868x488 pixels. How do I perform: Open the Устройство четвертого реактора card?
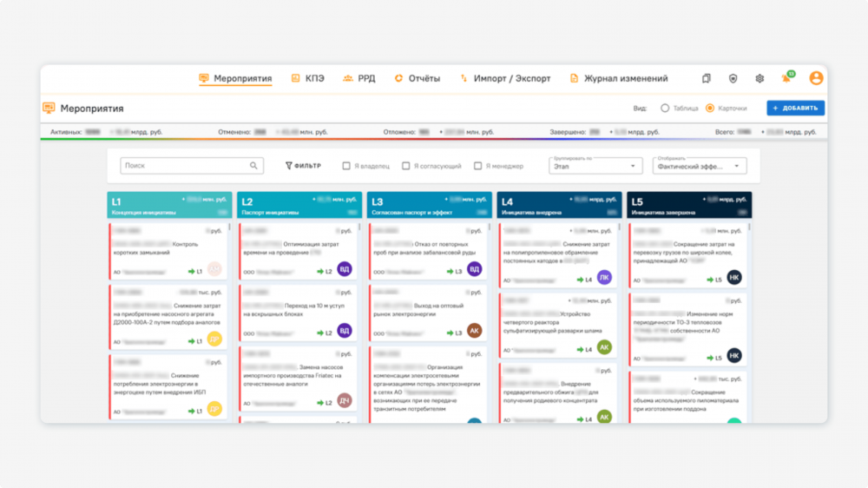pyautogui.click(x=557, y=325)
